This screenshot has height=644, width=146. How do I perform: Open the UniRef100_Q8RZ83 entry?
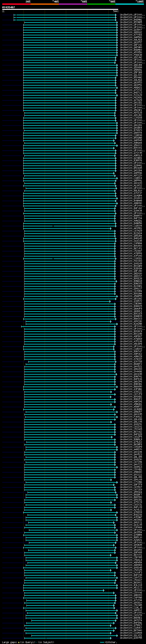click(131, 595)
